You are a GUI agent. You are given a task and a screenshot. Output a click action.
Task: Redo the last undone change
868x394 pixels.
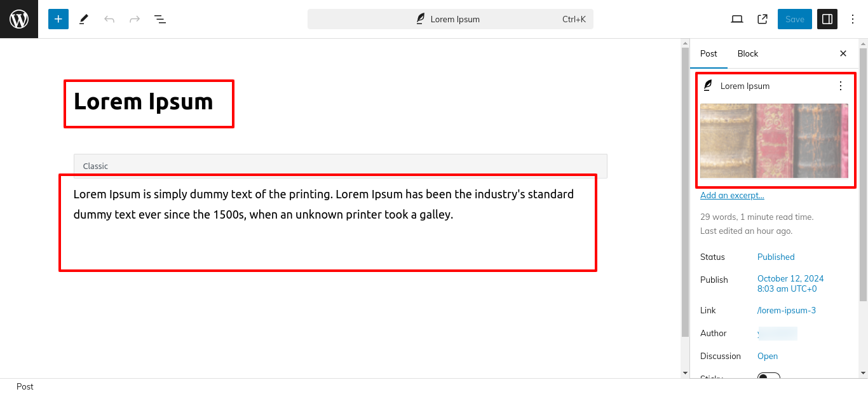tap(135, 19)
